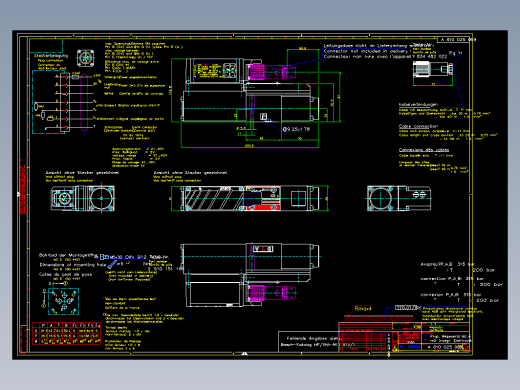This screenshot has height=390, width=520.
Task: Select drawing number at top right corner
Action: click(x=458, y=39)
